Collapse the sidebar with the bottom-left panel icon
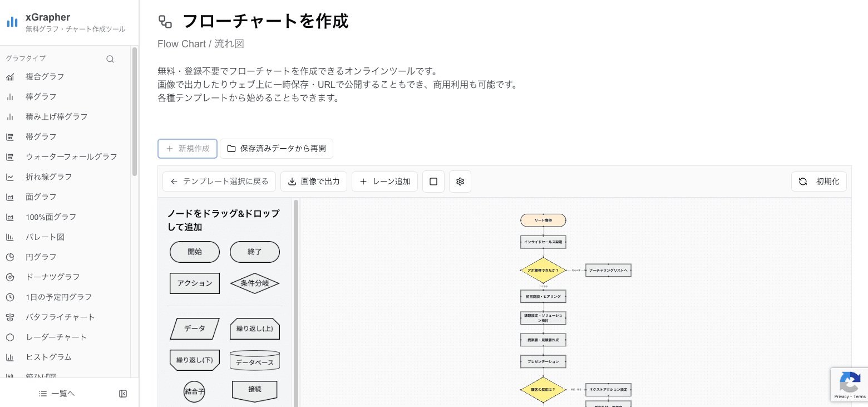The width and height of the screenshot is (868, 407). (123, 393)
